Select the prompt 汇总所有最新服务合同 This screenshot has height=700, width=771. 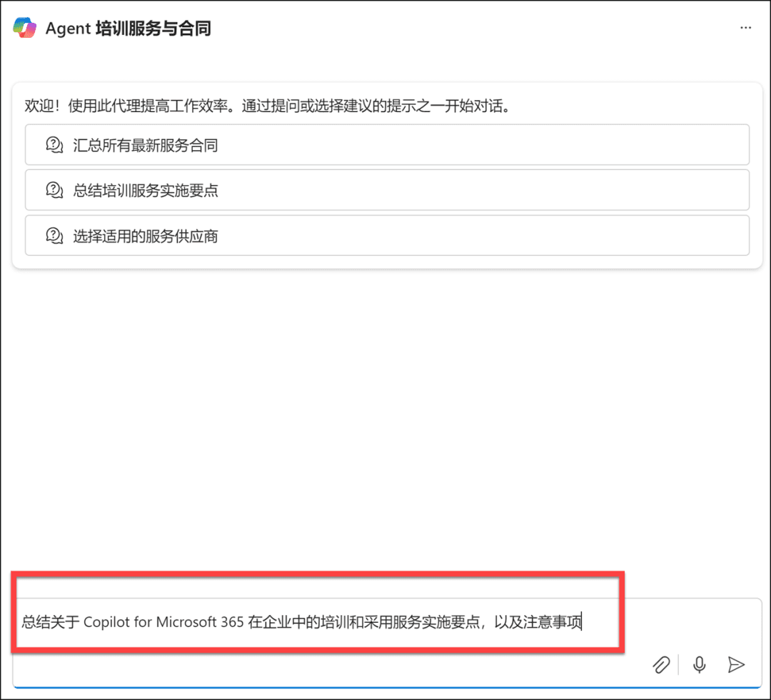tap(387, 144)
